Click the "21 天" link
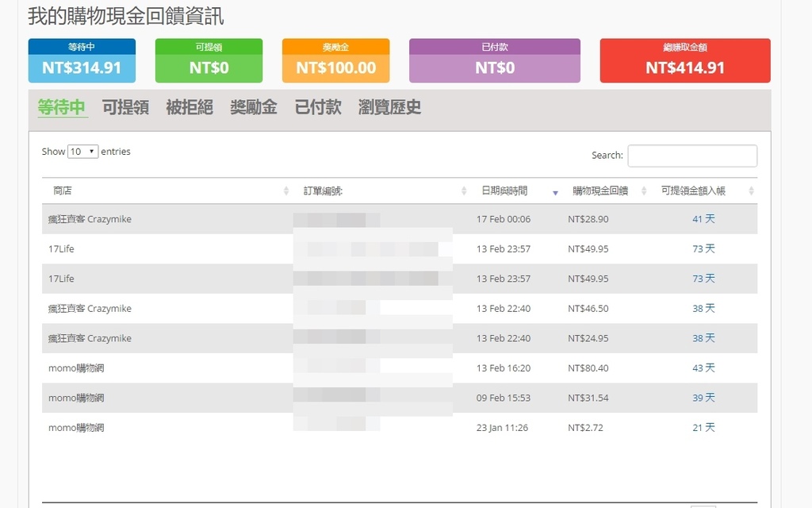Viewport: 812px width, 508px height. 703,428
